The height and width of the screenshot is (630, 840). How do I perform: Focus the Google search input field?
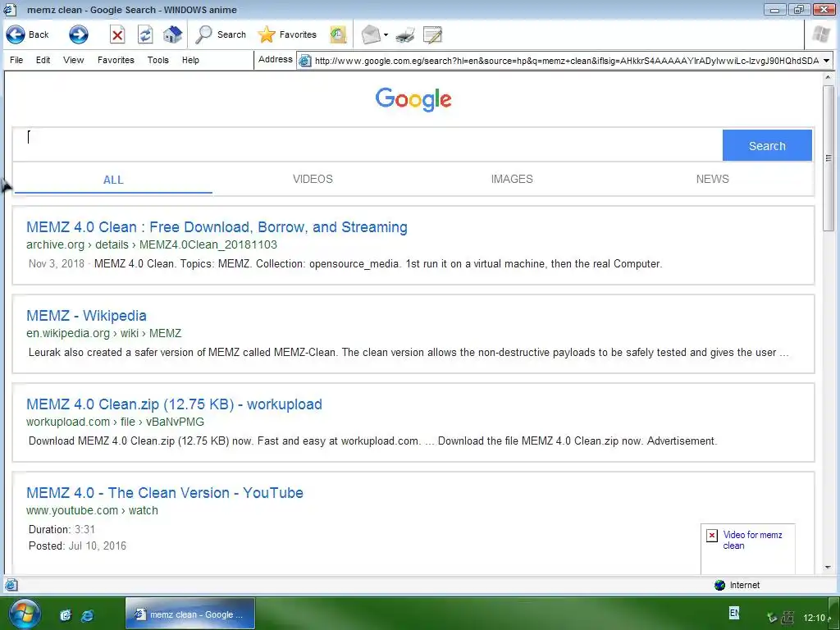click(x=367, y=145)
